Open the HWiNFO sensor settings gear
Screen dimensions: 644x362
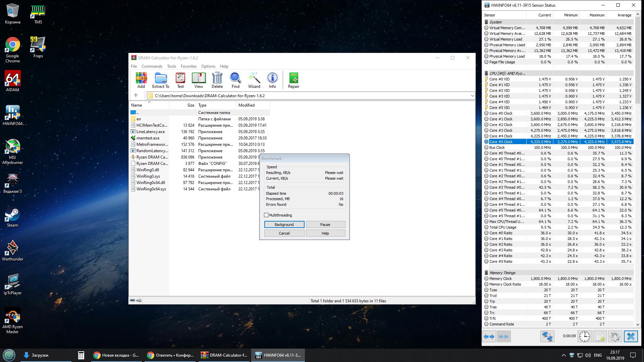click(x=615, y=337)
